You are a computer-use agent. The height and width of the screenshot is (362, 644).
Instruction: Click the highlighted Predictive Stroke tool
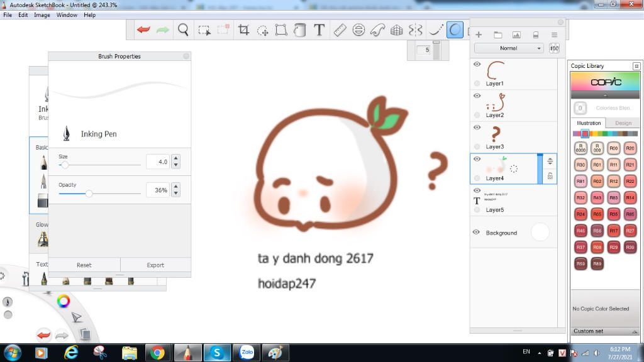(x=455, y=30)
